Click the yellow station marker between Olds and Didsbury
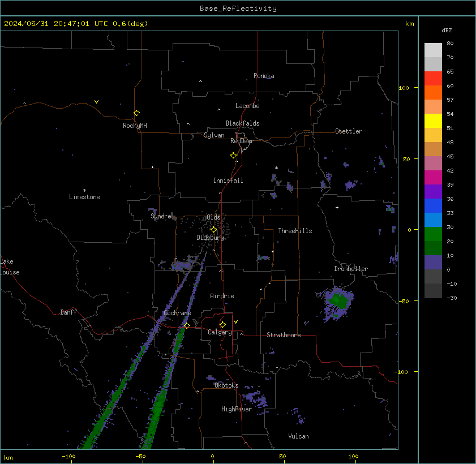 tap(213, 229)
